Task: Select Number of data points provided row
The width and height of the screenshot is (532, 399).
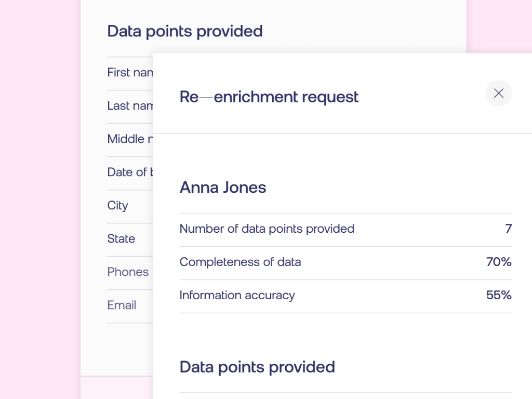Action: point(345,230)
